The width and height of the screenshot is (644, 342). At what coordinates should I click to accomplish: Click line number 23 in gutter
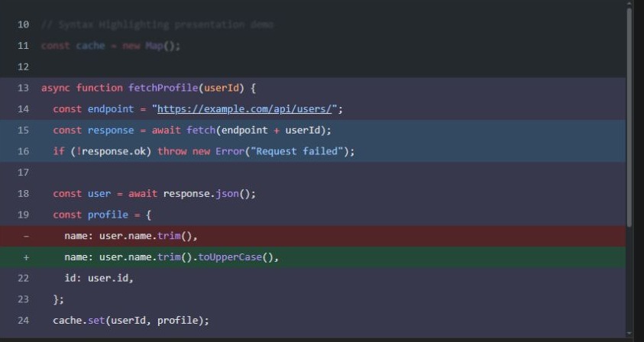(24, 299)
